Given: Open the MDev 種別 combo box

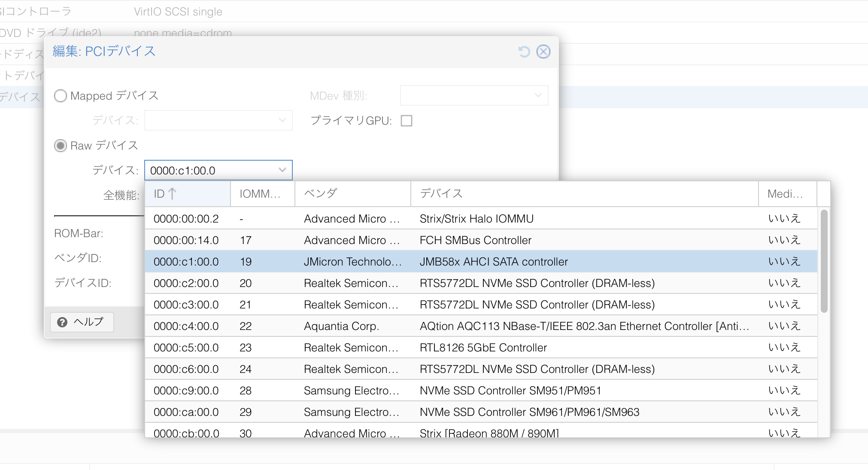Looking at the screenshot, I should click(x=473, y=95).
